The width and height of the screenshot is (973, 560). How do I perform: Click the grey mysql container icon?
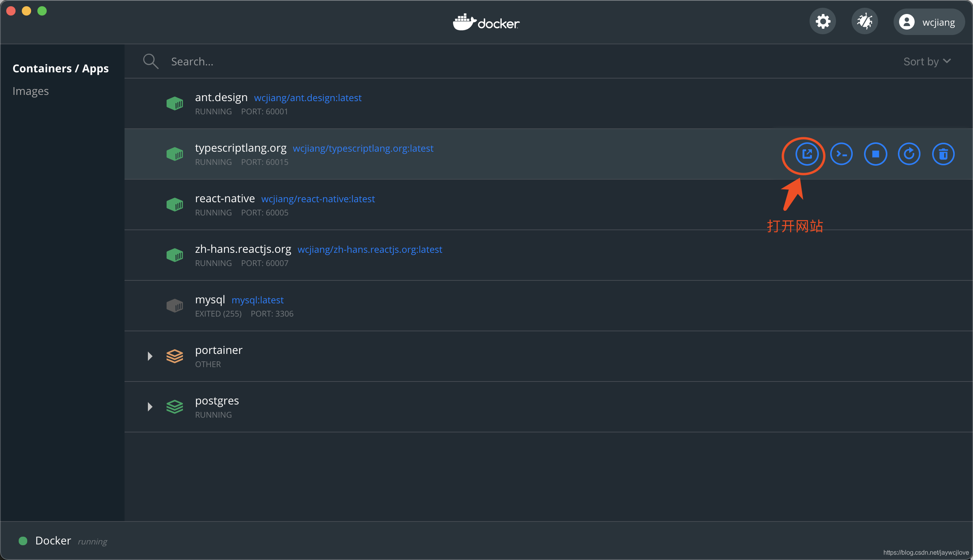click(x=175, y=306)
